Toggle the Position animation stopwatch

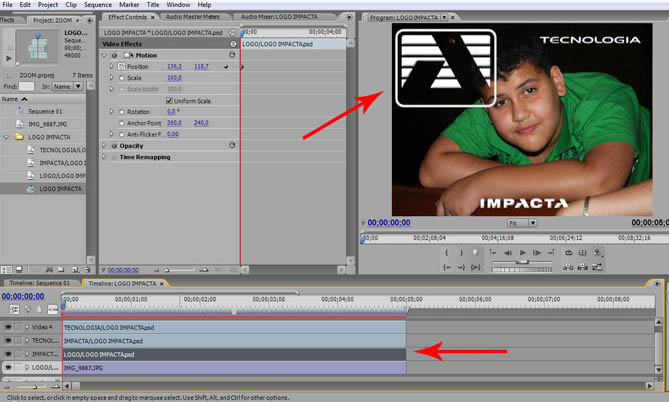pos(120,66)
